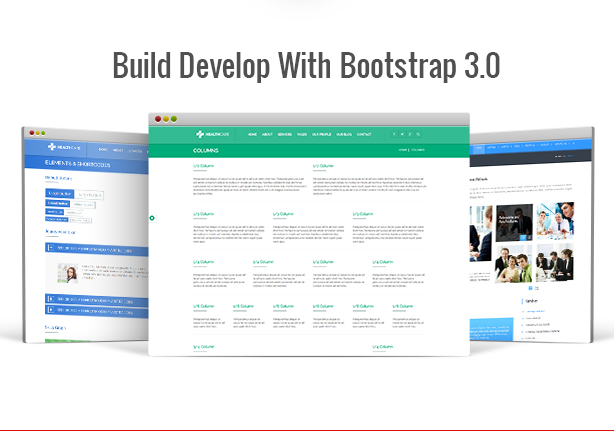
Task: Click the Facebook icon in green header
Action: click(392, 133)
